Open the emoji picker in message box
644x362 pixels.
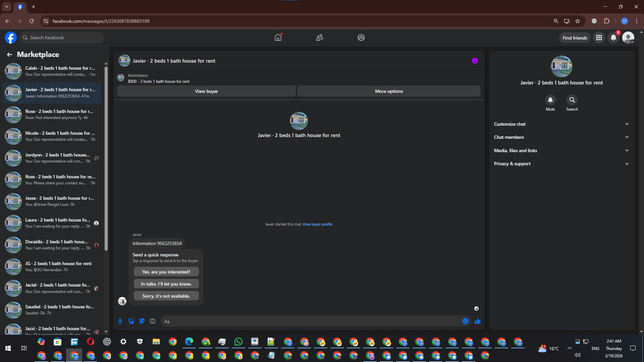(466, 321)
